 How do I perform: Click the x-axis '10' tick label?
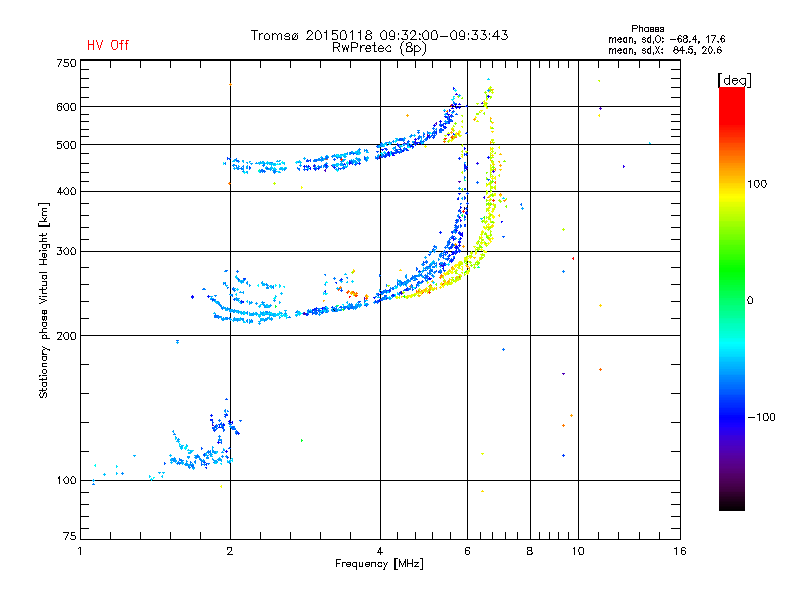578,551
